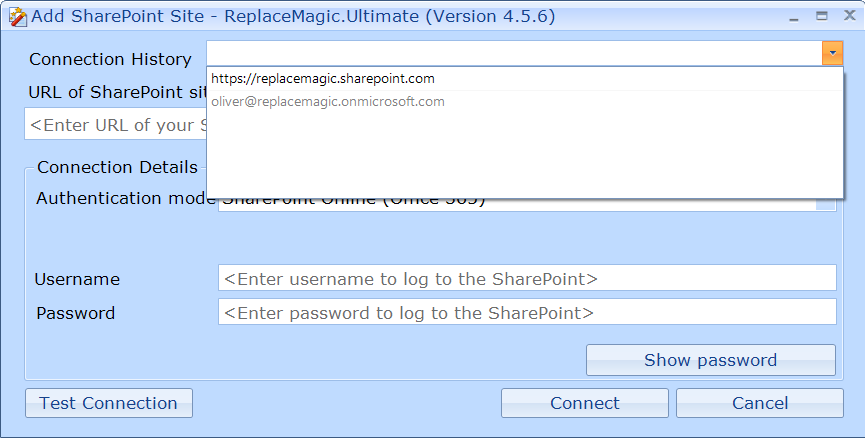Image resolution: width=865 pixels, height=438 pixels.
Task: Cancel the Add SharePoint Site dialog
Action: (759, 403)
